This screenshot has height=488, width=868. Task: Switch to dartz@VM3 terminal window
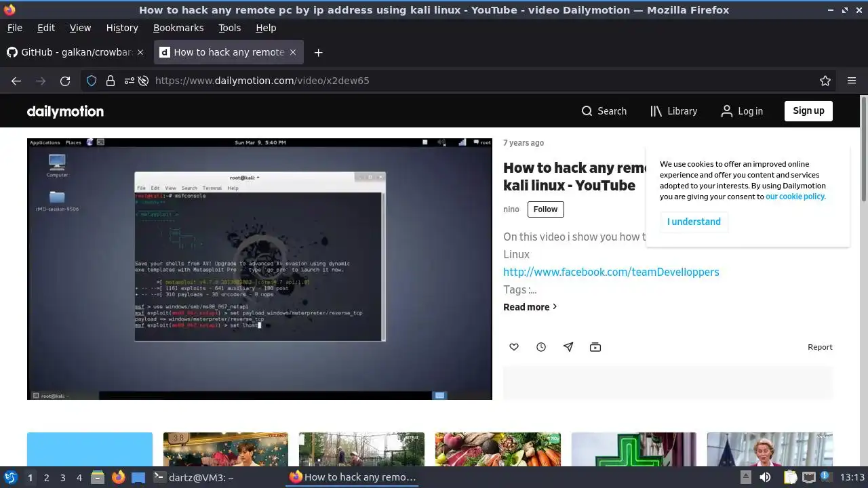194,477
